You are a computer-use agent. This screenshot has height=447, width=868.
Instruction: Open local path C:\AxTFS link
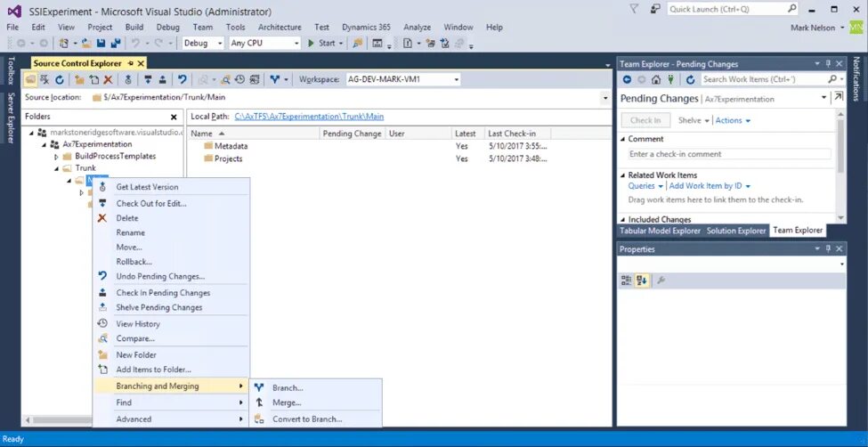(309, 117)
